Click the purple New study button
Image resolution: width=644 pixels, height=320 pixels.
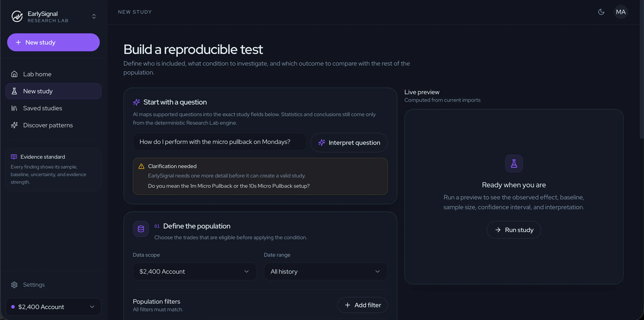(53, 42)
